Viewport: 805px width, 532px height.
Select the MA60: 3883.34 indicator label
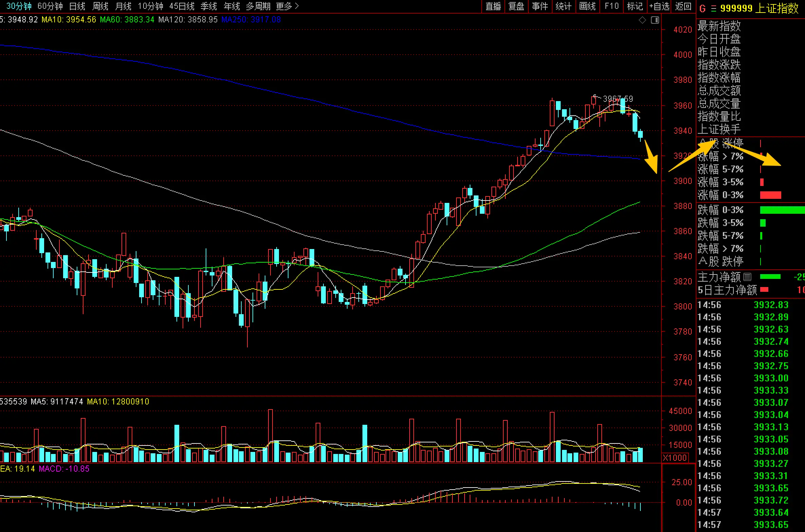(127, 20)
